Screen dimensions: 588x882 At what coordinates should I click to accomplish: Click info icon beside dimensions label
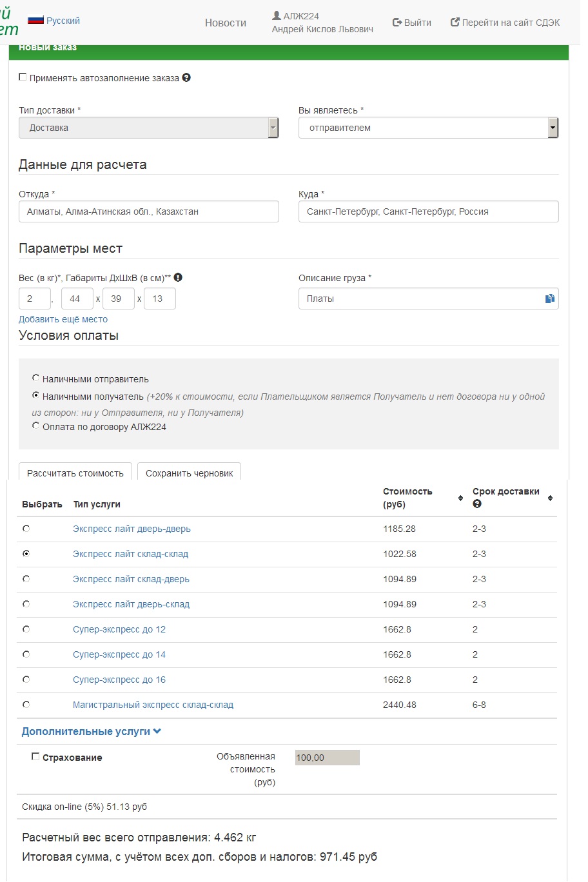coord(178,278)
